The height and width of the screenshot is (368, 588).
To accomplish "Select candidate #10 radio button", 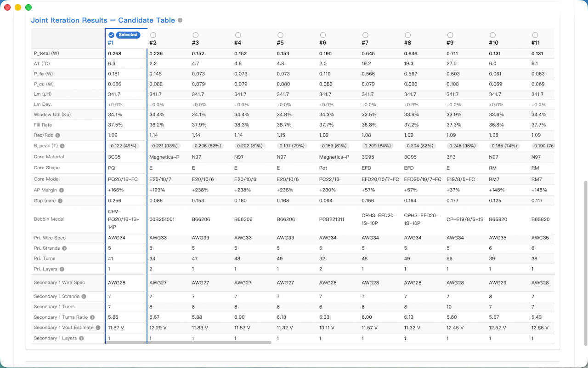I will (492, 35).
